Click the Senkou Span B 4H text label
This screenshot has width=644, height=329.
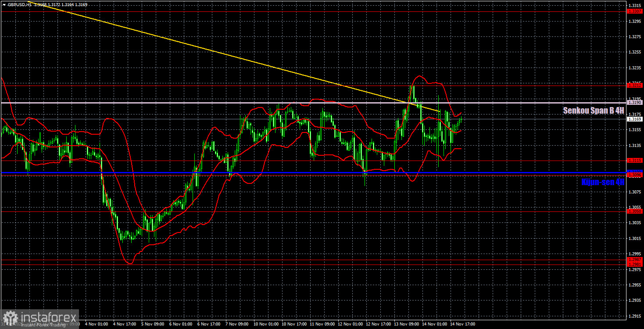tap(592, 111)
